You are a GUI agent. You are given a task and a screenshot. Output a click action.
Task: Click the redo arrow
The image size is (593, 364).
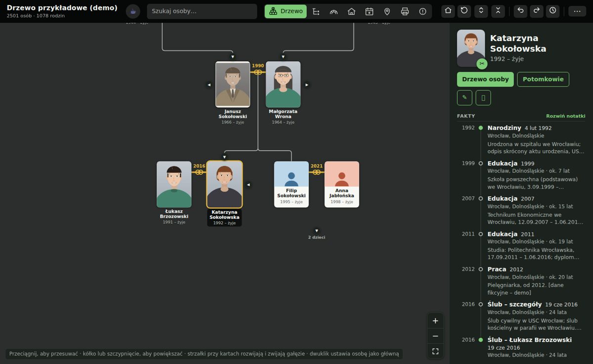[537, 11]
